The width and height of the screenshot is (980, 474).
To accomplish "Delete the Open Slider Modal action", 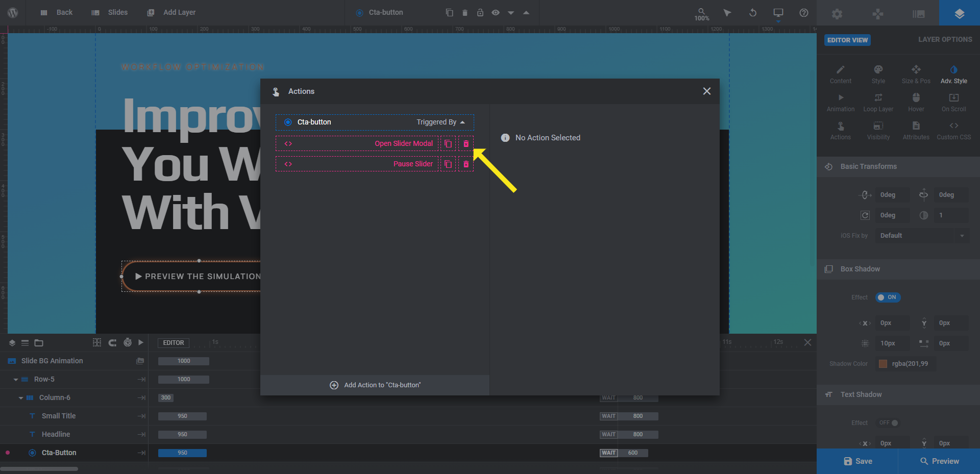I will 466,144.
